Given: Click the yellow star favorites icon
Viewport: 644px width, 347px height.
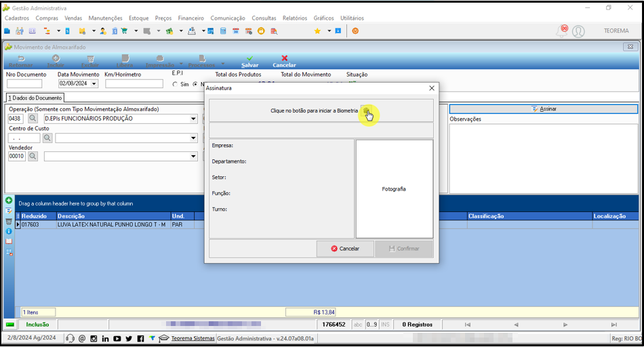Looking at the screenshot, I should tap(317, 31).
